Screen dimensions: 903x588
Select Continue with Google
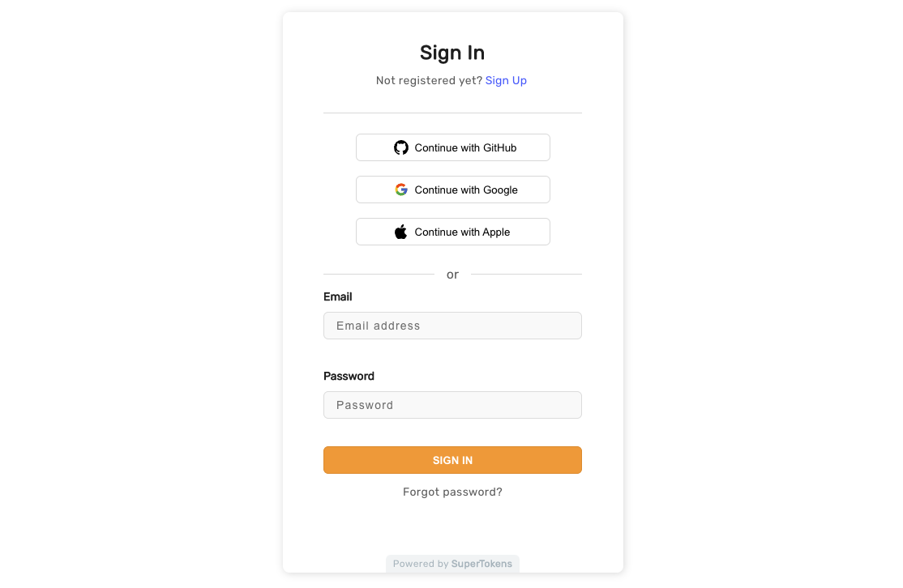point(452,189)
